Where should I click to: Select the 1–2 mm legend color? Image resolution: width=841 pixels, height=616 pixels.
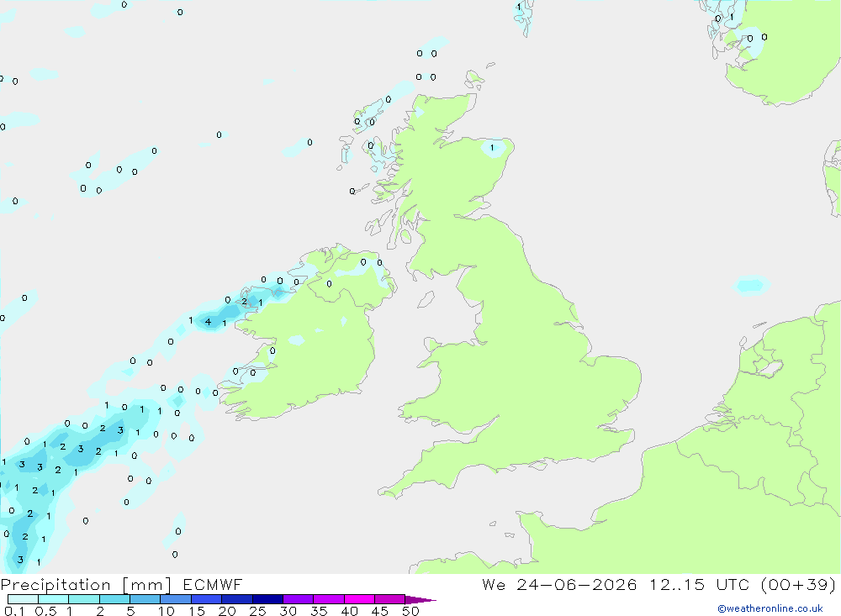[83, 599]
